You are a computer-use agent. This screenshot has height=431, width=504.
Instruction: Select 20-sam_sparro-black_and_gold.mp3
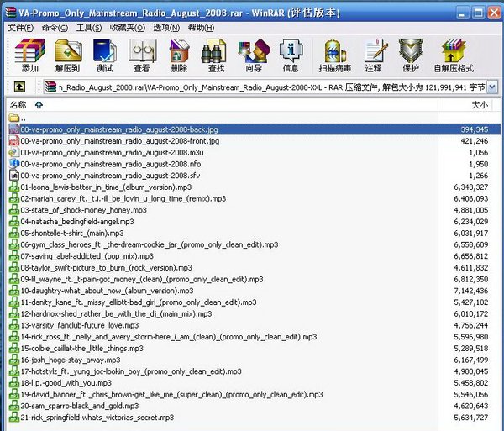[80, 407]
